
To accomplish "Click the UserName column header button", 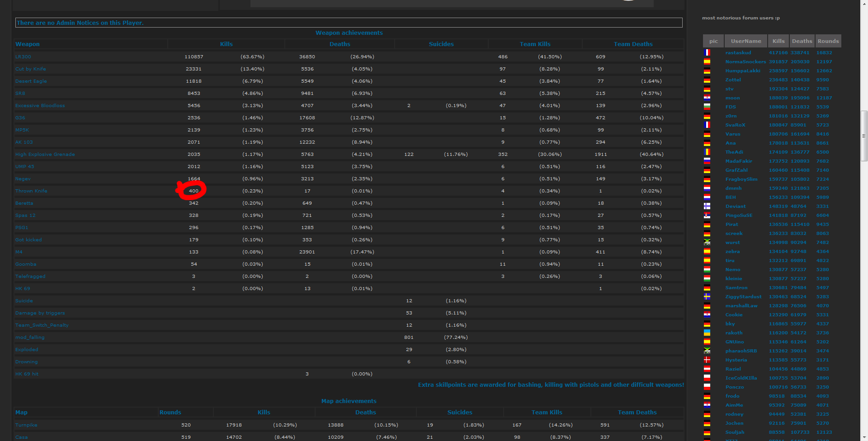I will [746, 41].
